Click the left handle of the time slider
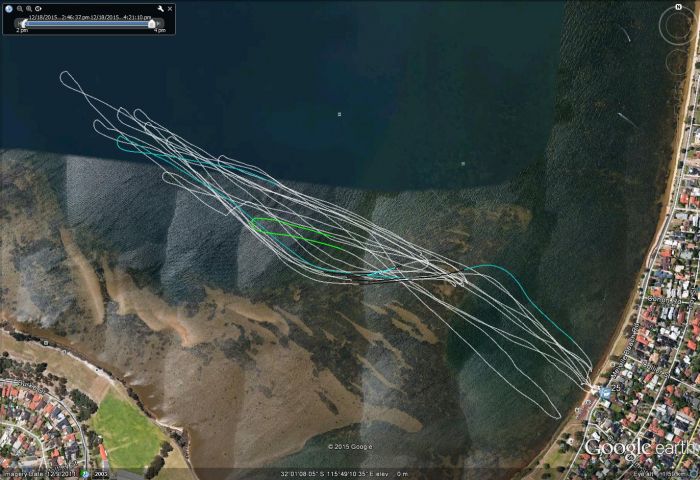Image resolution: width=700 pixels, height=480 pixels. coord(24,23)
